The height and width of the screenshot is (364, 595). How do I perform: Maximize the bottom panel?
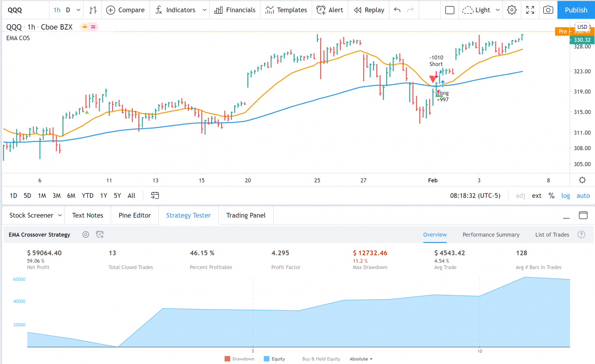[583, 215]
